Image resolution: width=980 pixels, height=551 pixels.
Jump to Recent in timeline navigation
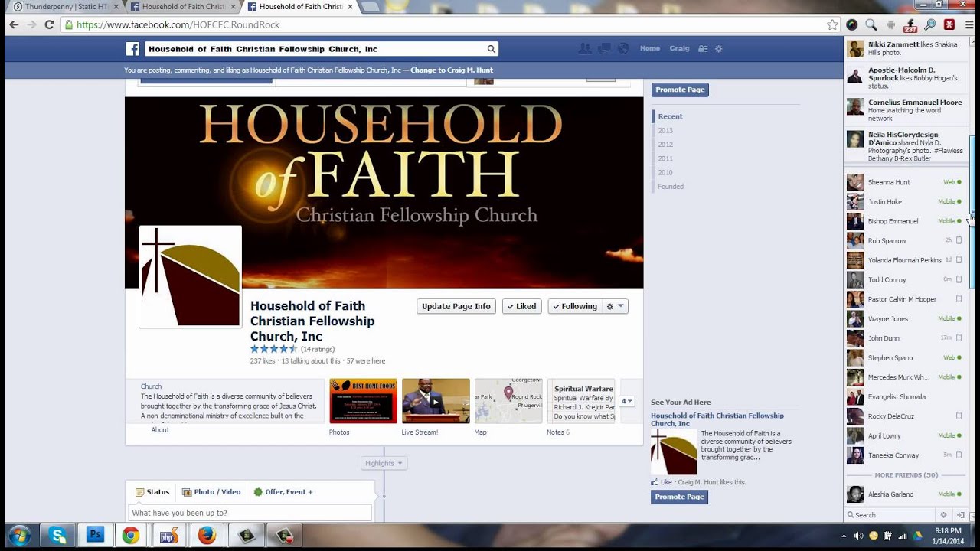670,116
